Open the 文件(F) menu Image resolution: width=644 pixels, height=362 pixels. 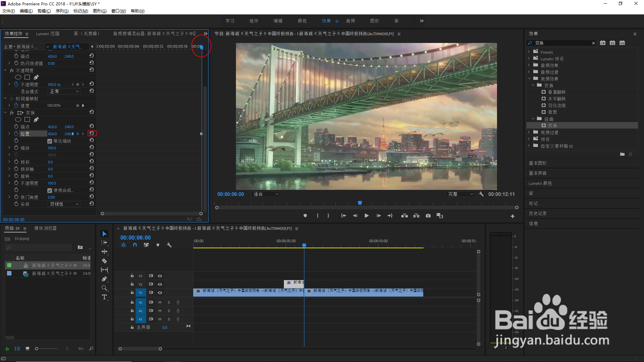click(x=9, y=11)
